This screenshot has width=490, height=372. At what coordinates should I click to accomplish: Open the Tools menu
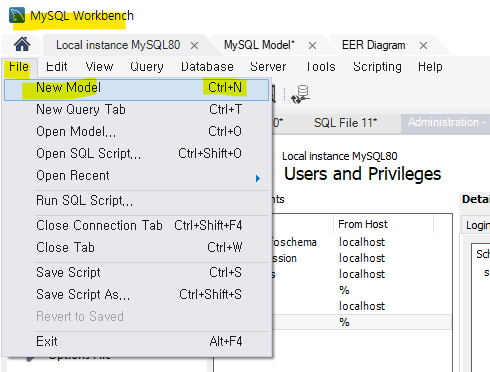coord(321,67)
